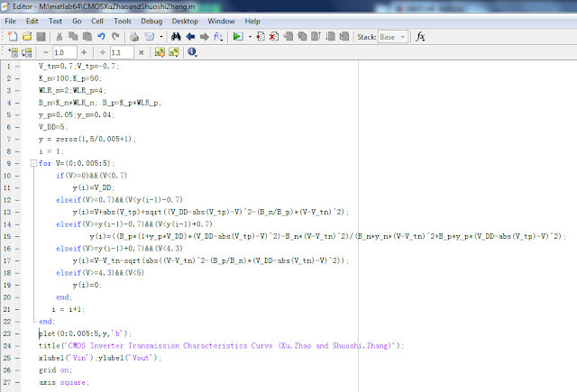Open the publish icon dropdown arrow
This screenshot has height=392, width=577.
tap(161, 37)
